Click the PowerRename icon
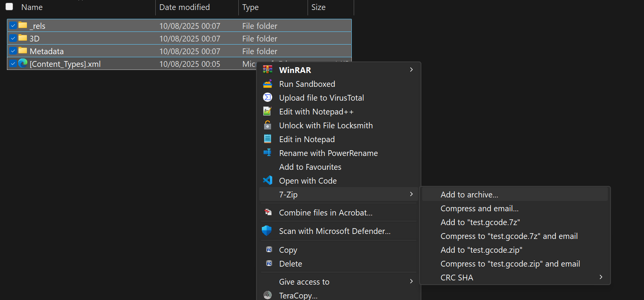This screenshot has width=644, height=300. pos(268,152)
